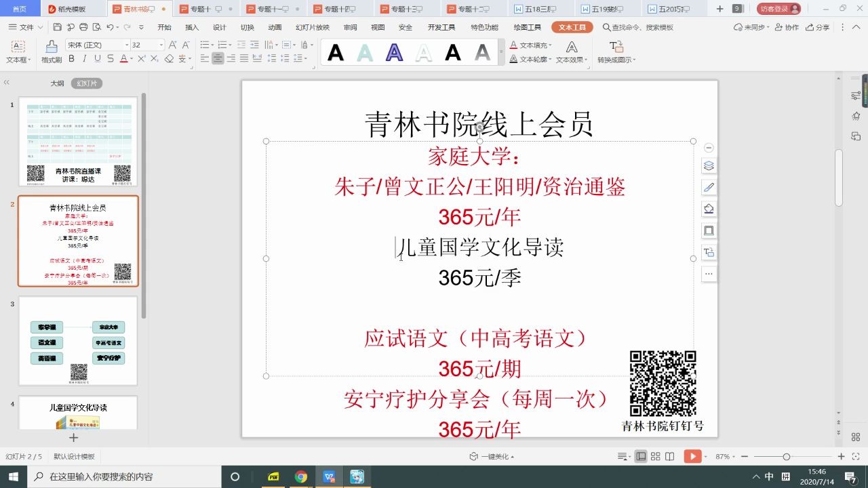Toggle Underline formatting
Screen dimensions: 868x488
click(x=98, y=59)
